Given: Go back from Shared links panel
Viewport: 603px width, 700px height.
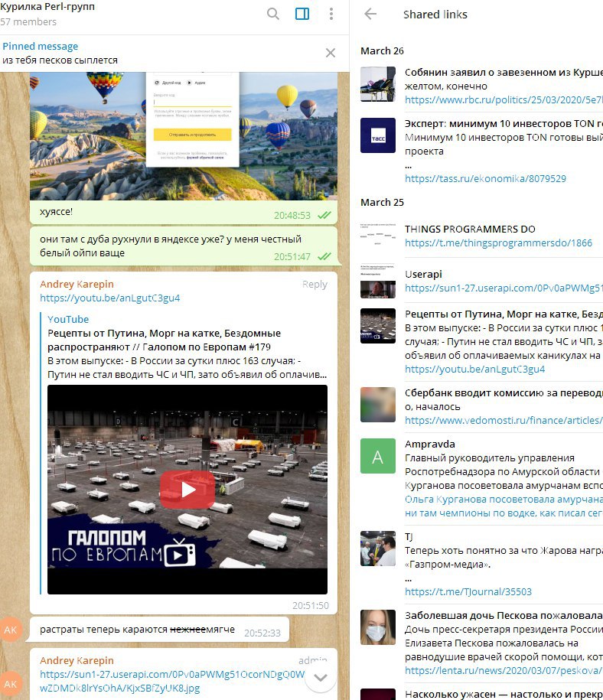Looking at the screenshot, I should pos(370,14).
